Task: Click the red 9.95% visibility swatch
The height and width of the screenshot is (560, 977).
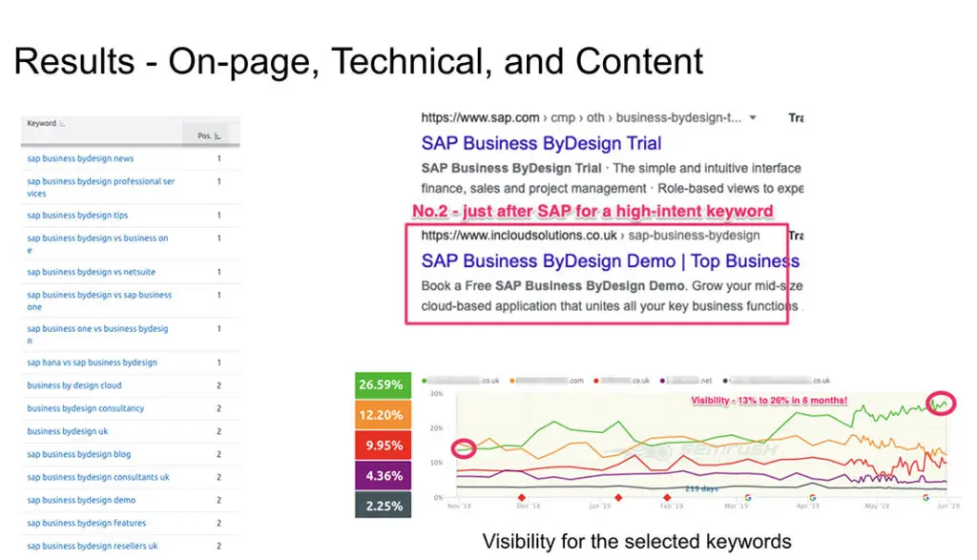Action: [383, 446]
